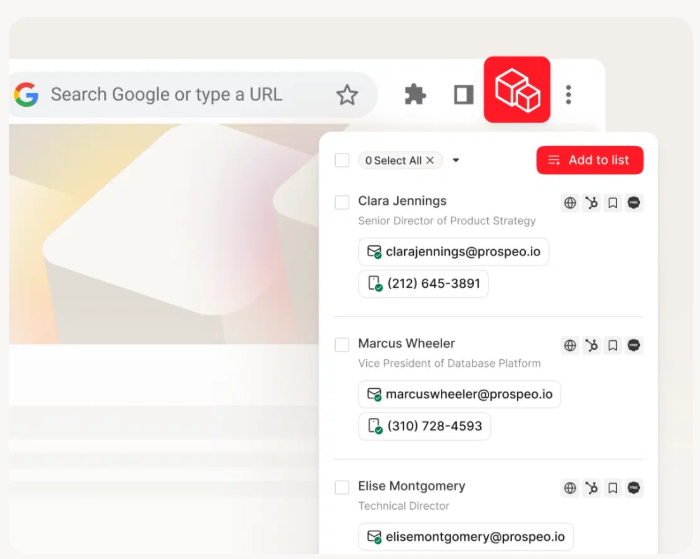700x559 pixels.
Task: Click HubSpot icon for Elise Montgomery
Action: click(592, 488)
